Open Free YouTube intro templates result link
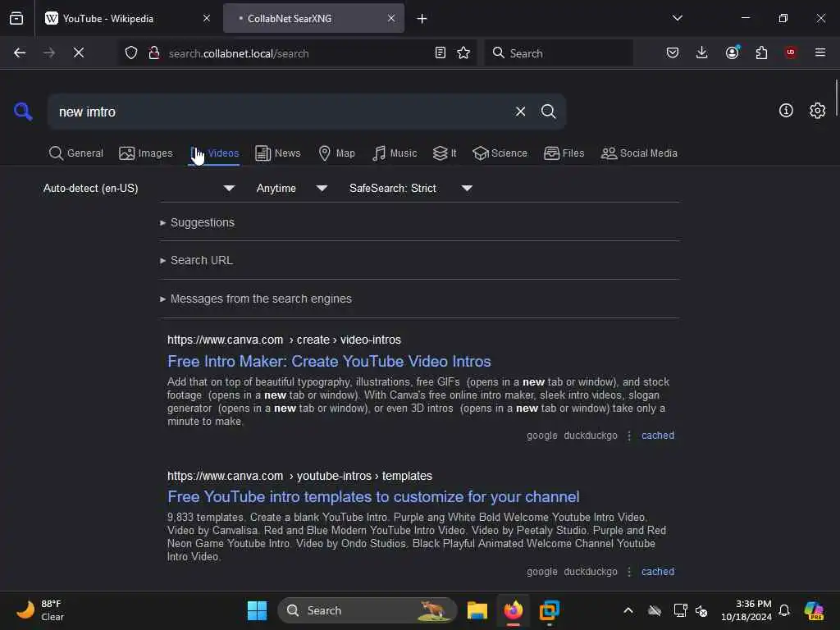 pos(373,496)
